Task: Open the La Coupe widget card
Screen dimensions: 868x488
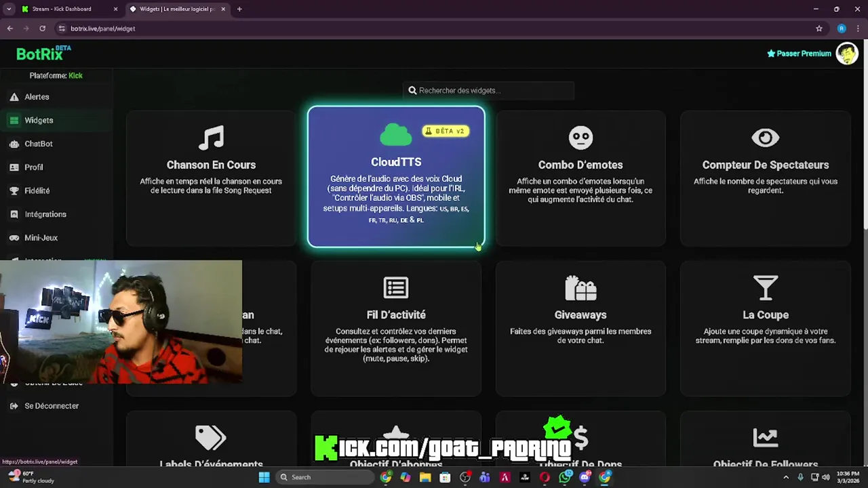Action: [x=765, y=328]
